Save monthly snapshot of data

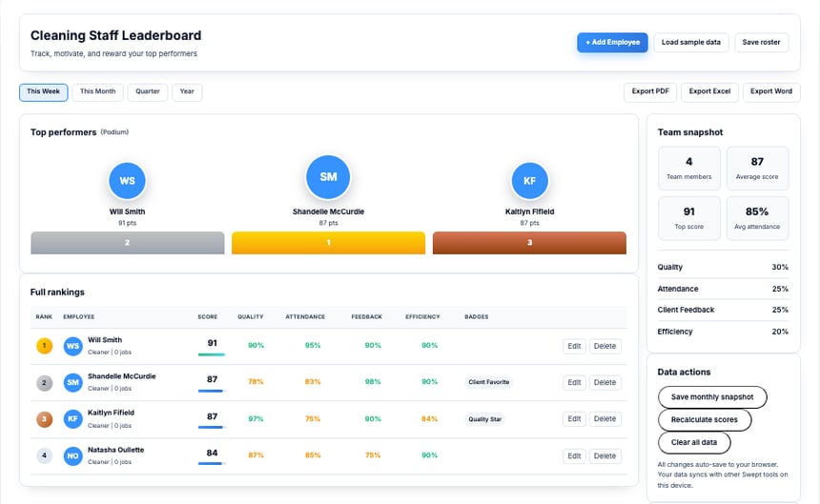[x=712, y=396]
